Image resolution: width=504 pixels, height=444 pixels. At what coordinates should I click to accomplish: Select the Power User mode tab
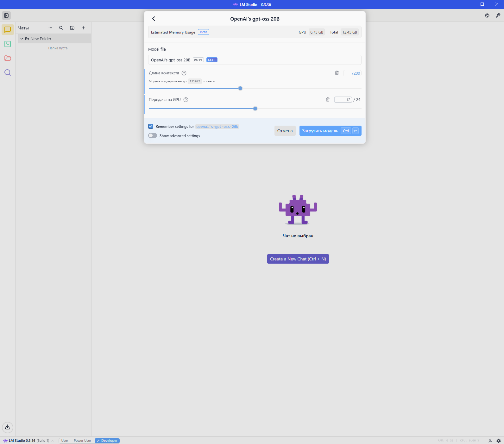[82, 441]
